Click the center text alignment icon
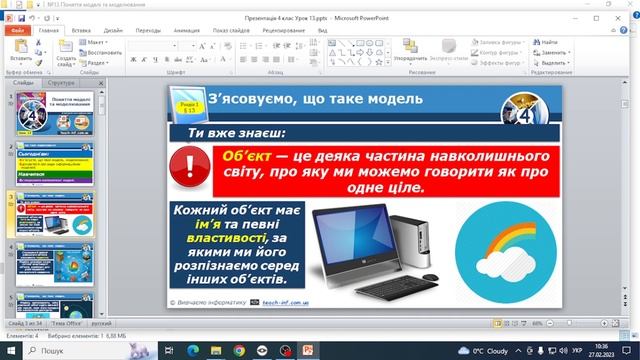640x360 pixels. coord(254,60)
